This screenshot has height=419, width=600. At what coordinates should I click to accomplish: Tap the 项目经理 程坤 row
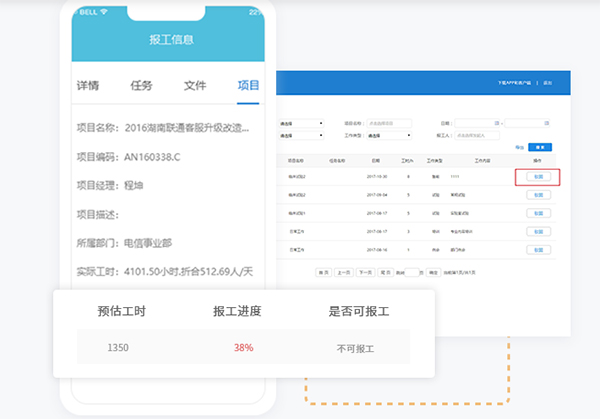(110, 186)
